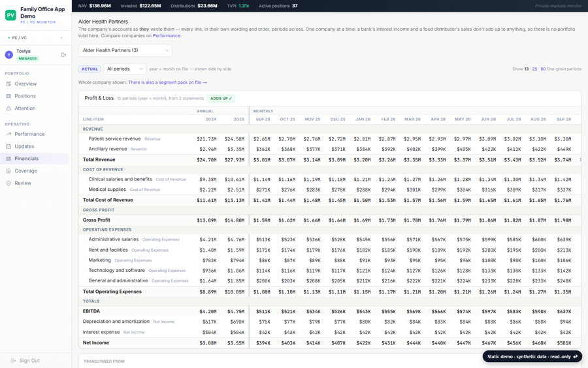
Task: Click the Positions sidebar icon
Action: [x=8, y=96]
